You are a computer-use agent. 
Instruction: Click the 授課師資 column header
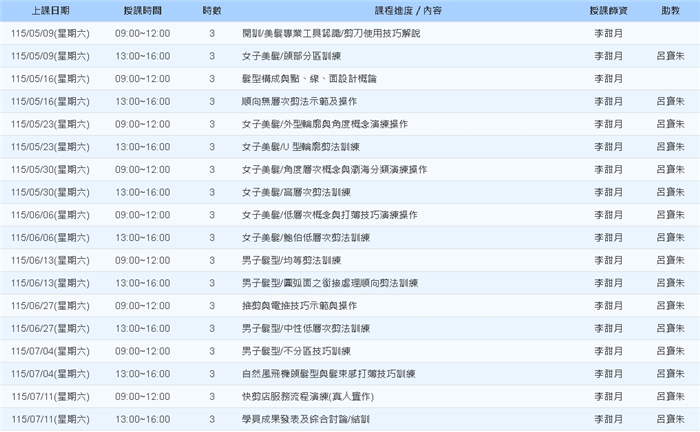pyautogui.click(x=609, y=9)
